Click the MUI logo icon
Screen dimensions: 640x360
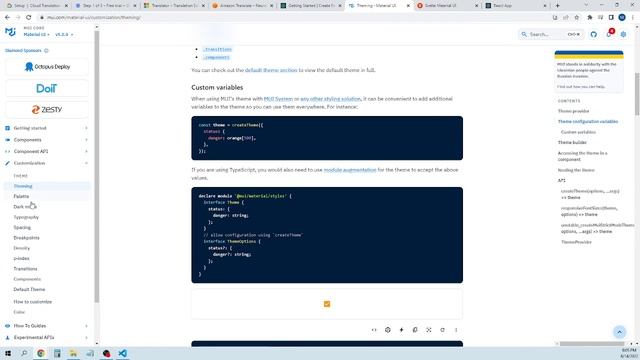click(10, 31)
